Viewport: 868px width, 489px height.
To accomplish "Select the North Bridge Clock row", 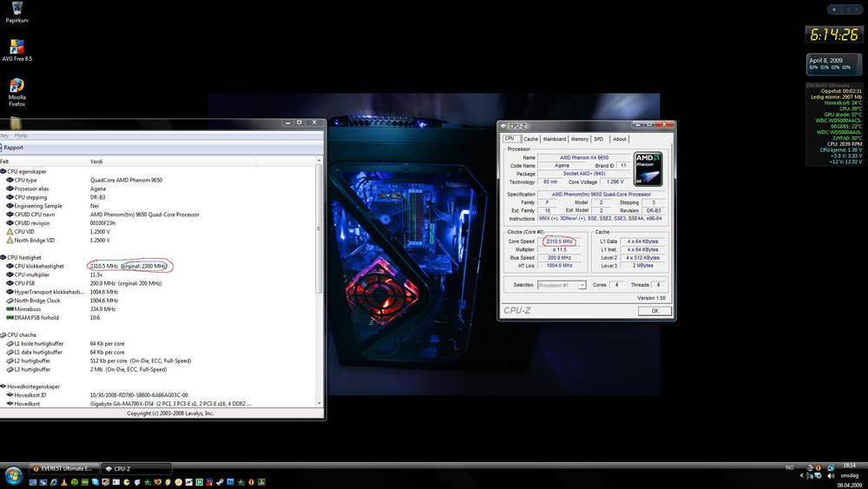I will point(158,301).
